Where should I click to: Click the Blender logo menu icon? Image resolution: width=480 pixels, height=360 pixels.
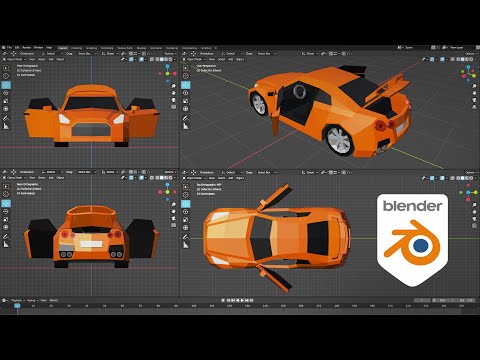click(4, 48)
